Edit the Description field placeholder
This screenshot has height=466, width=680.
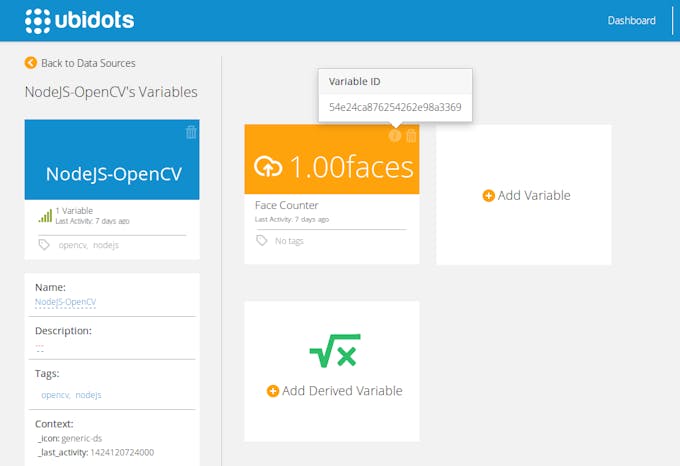point(40,346)
